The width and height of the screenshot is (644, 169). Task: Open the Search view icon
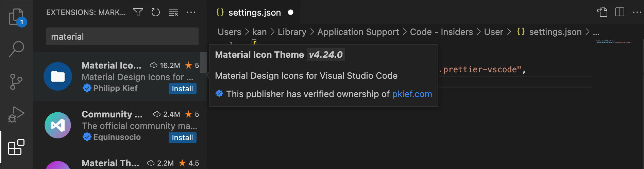tap(16, 49)
